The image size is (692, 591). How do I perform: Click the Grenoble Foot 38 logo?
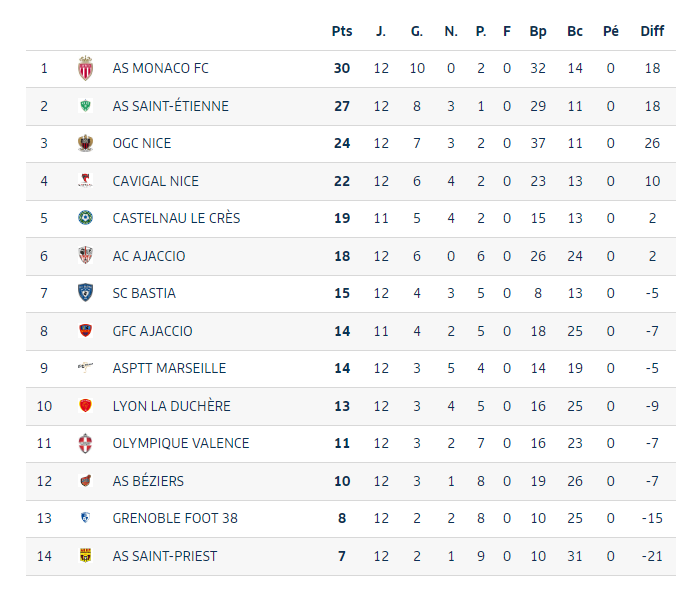pos(85,518)
